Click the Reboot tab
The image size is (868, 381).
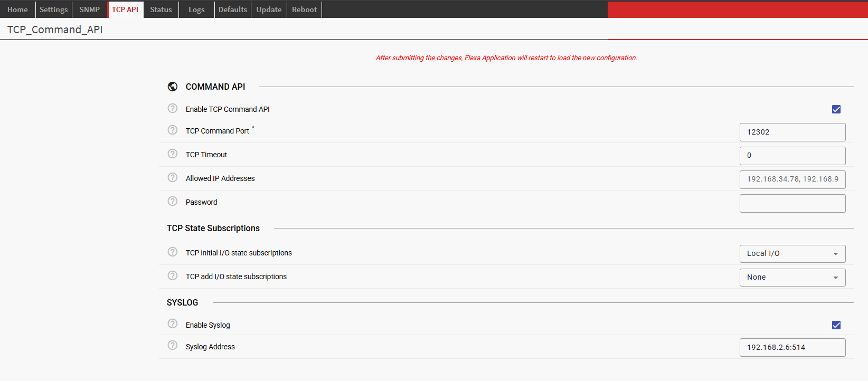point(304,9)
